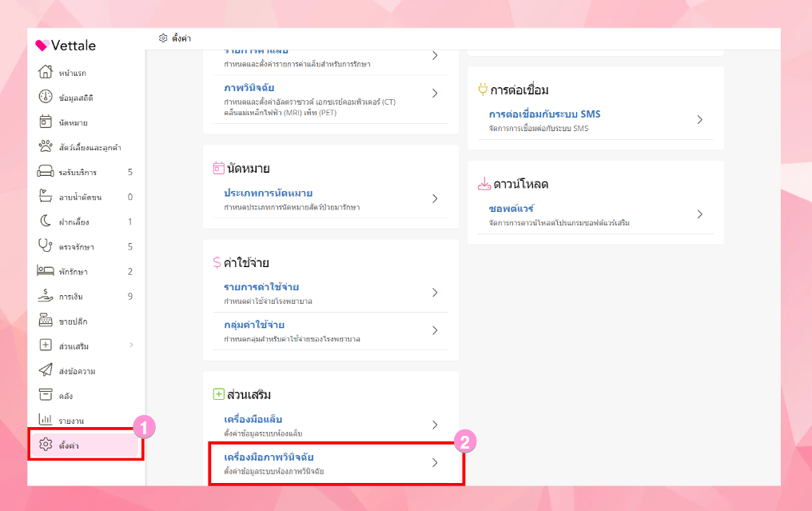
Task: Expand the ส่วนเสริม sidebar submenu chevron
Action: (131, 345)
